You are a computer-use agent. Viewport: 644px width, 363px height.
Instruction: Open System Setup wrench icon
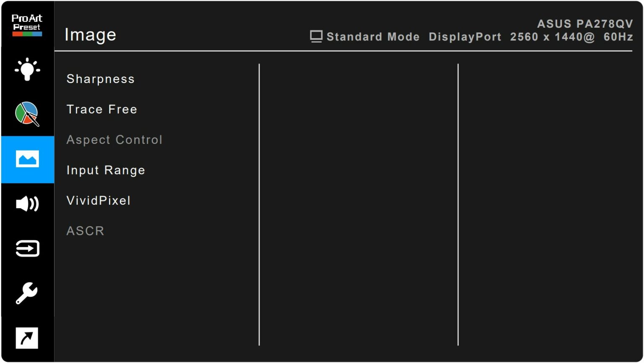[x=27, y=293]
